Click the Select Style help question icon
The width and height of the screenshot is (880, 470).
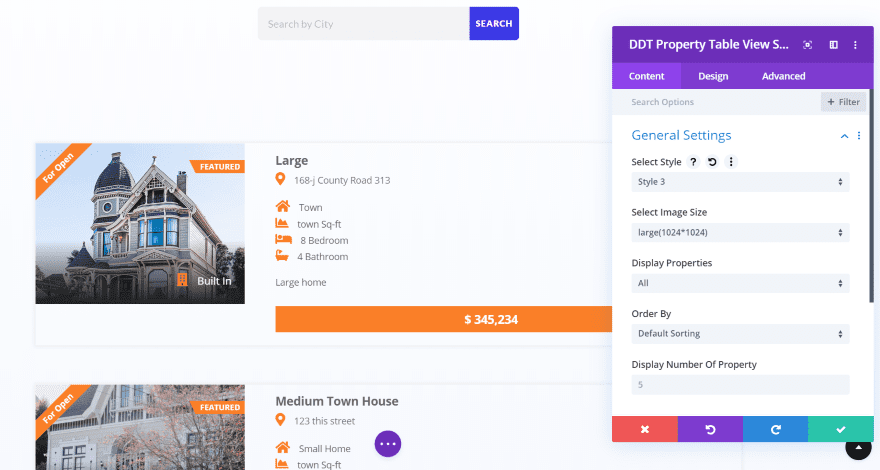point(694,162)
